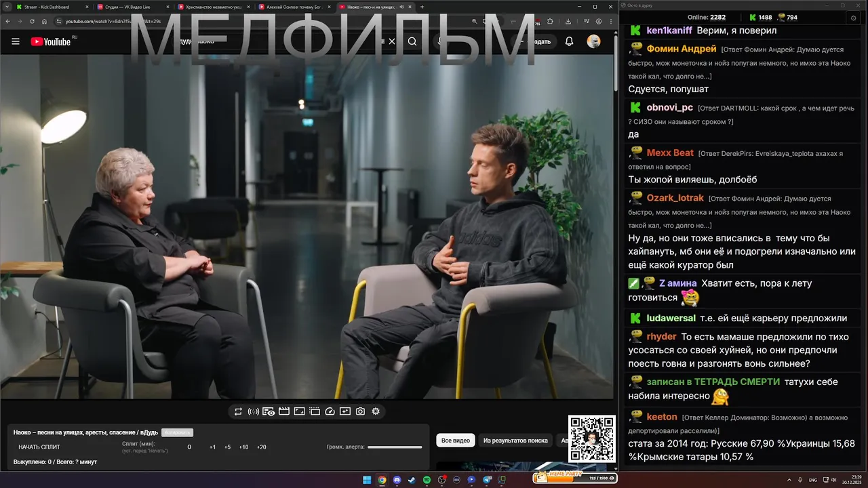Viewport: 868px width, 488px height.
Task: Open the playback speed gauge icon
Action: click(330, 411)
